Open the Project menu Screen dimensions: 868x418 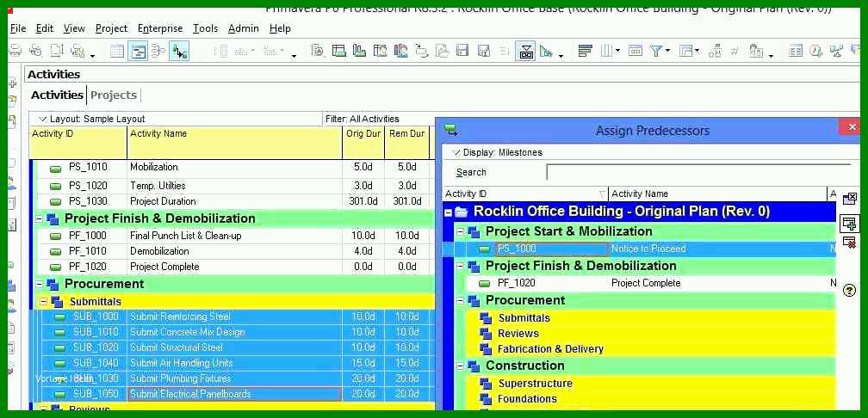(111, 28)
